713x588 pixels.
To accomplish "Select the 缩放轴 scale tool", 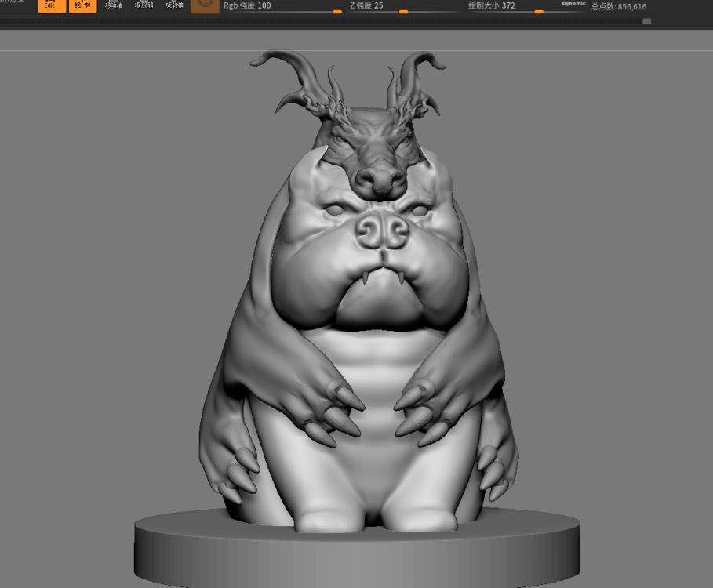I will (144, 5).
